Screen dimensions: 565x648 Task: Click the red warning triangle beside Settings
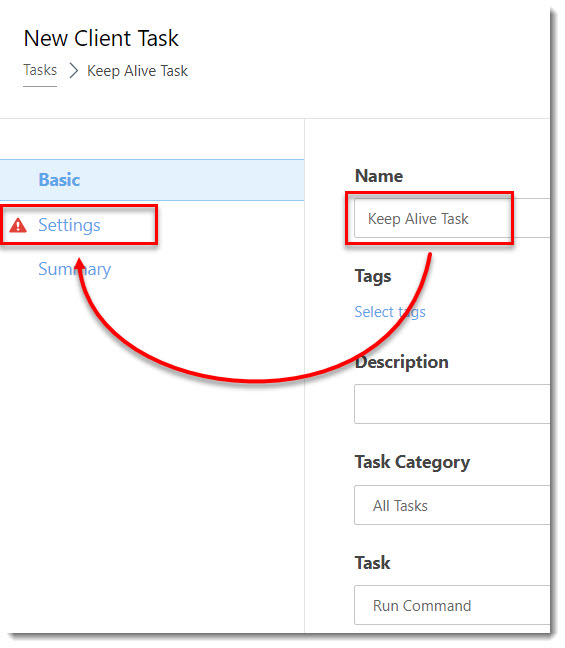tap(18, 226)
